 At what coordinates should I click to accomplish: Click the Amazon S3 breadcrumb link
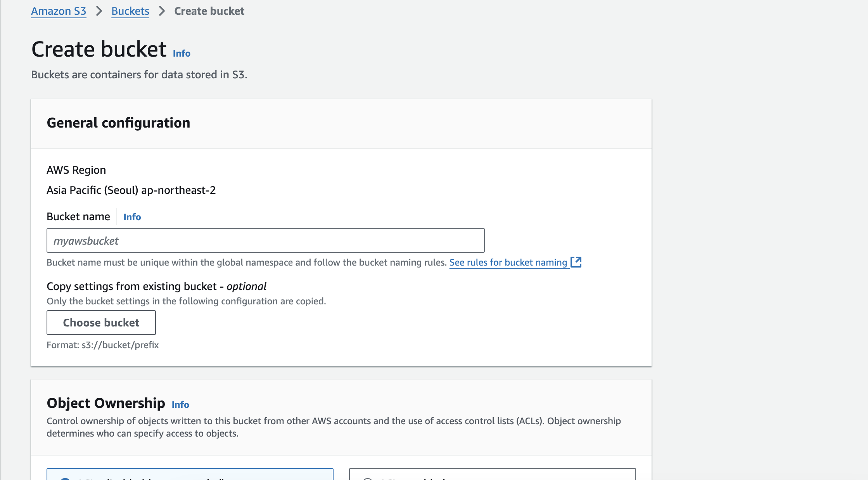click(59, 11)
